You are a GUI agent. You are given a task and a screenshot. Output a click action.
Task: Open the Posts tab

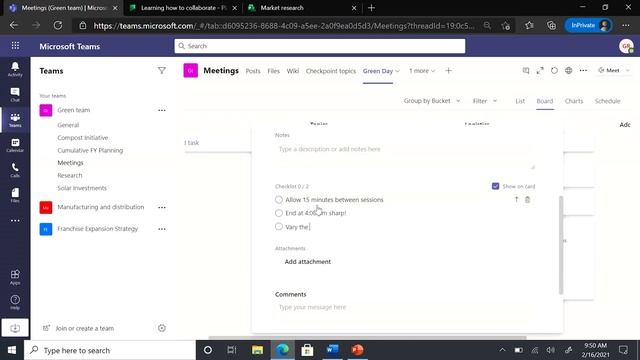tap(253, 71)
